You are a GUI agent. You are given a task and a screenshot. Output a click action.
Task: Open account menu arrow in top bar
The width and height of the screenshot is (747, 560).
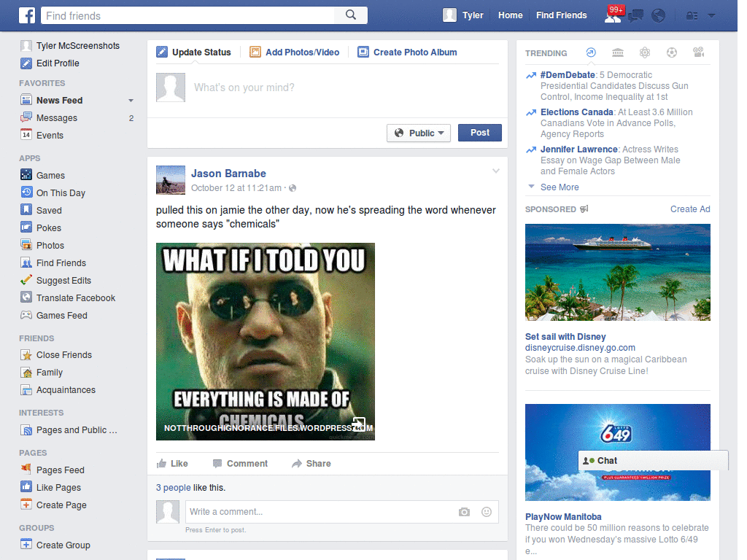tap(711, 16)
